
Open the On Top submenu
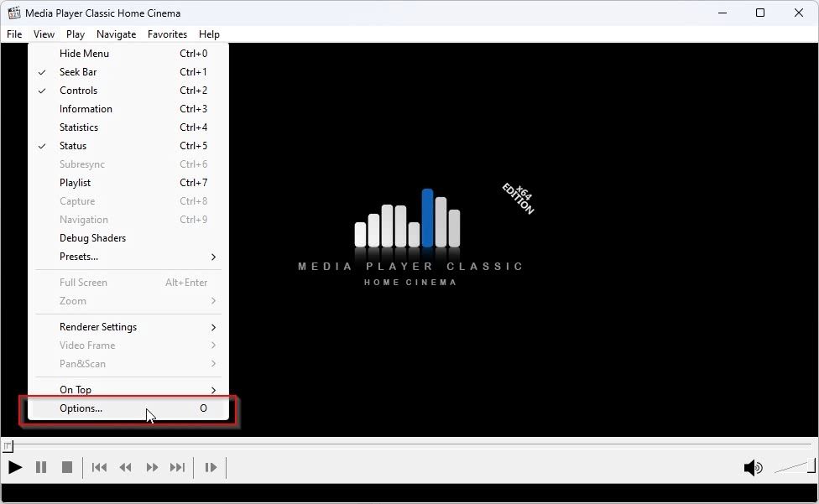click(x=76, y=389)
